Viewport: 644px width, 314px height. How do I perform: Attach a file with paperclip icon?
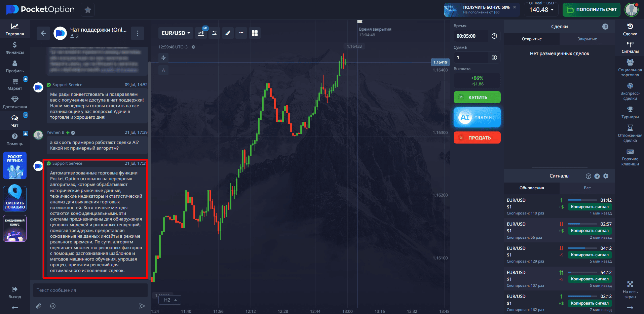tap(39, 306)
